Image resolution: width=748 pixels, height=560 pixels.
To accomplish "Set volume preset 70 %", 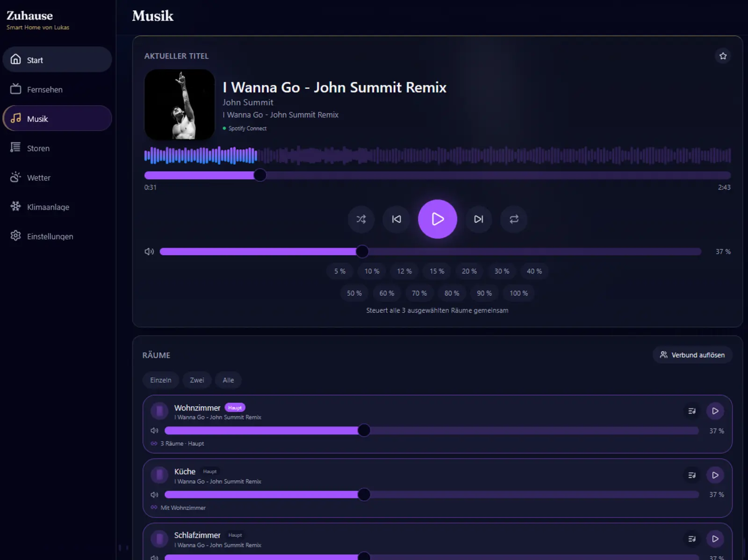I will coord(419,293).
